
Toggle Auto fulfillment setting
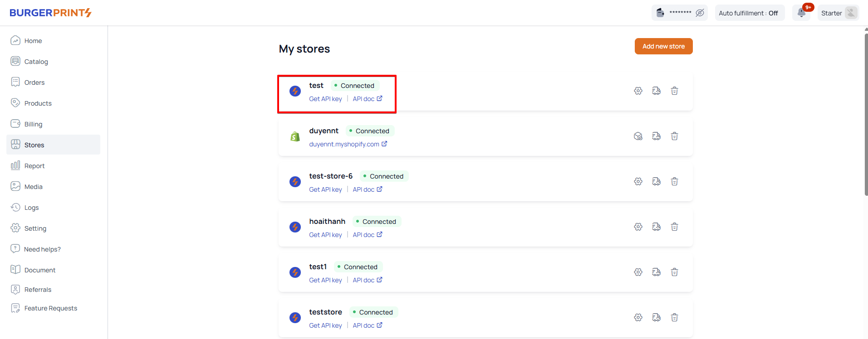click(x=748, y=13)
